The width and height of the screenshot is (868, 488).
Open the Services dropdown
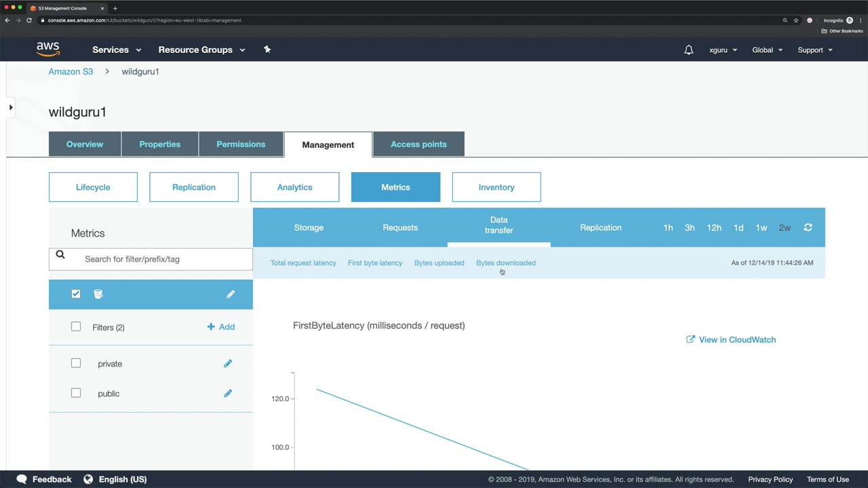[x=117, y=49]
